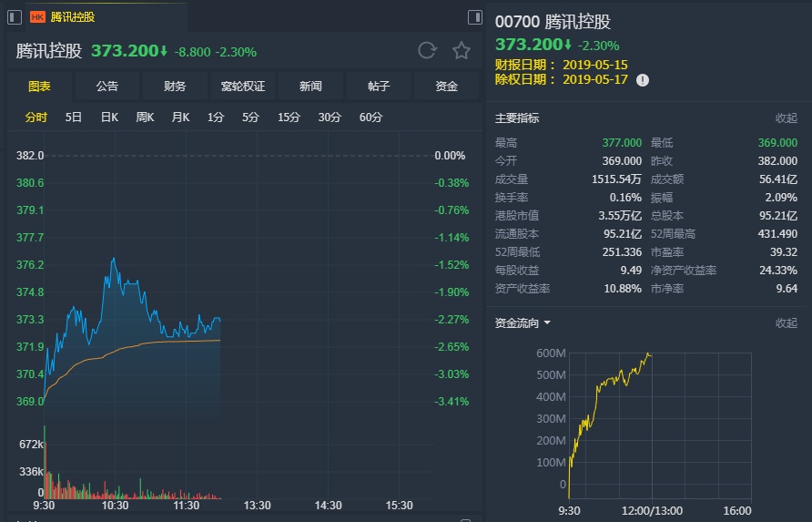Click the 周K period button

click(145, 118)
